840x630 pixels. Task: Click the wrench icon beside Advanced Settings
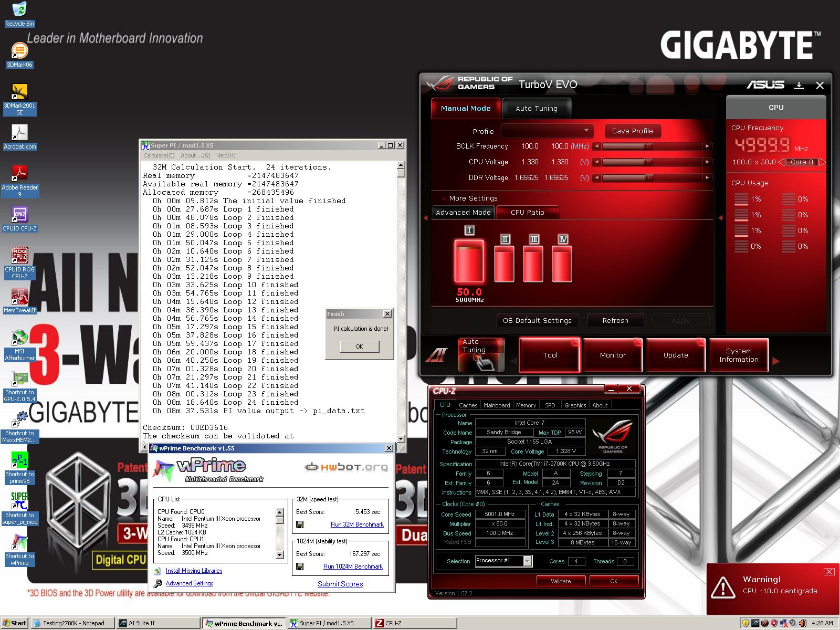[157, 583]
